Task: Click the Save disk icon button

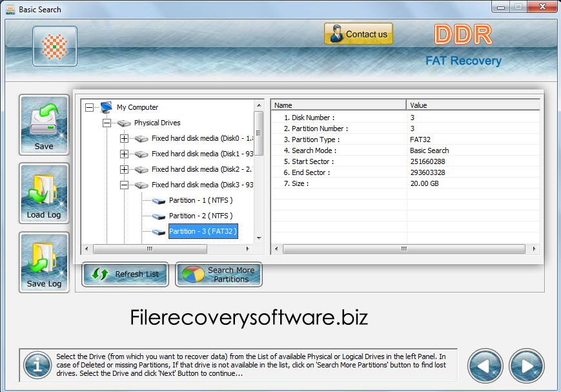Action: pos(44,125)
